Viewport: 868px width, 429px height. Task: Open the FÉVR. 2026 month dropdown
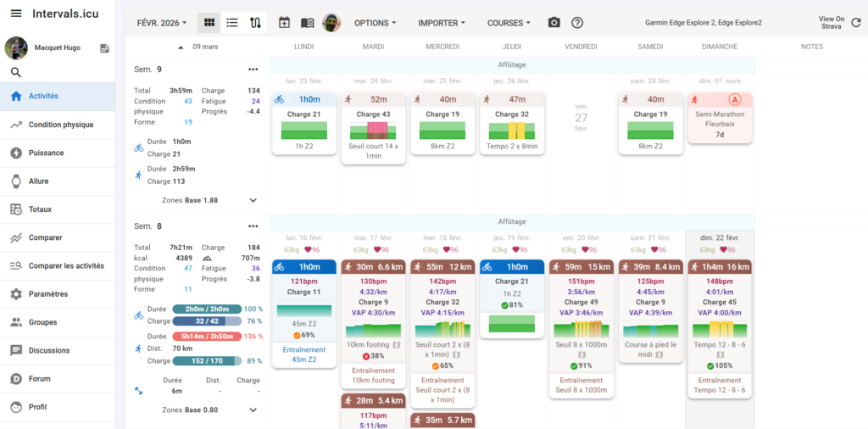point(162,23)
